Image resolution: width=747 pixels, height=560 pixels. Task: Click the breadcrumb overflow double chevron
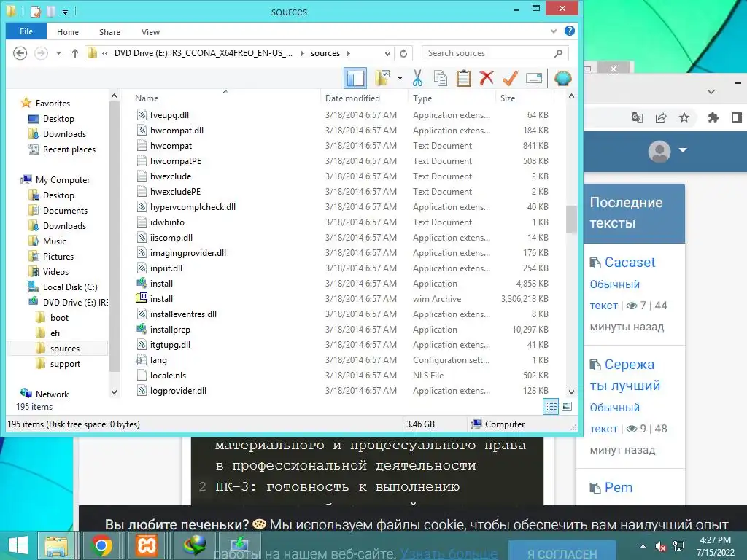coord(105,53)
